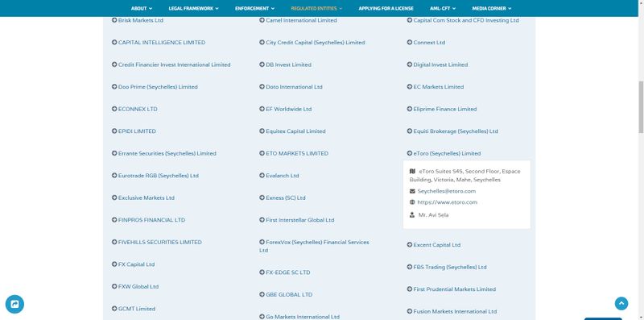644x320 pixels.
Task: Open the MEDIA CORNER menu
Action: pos(492,8)
